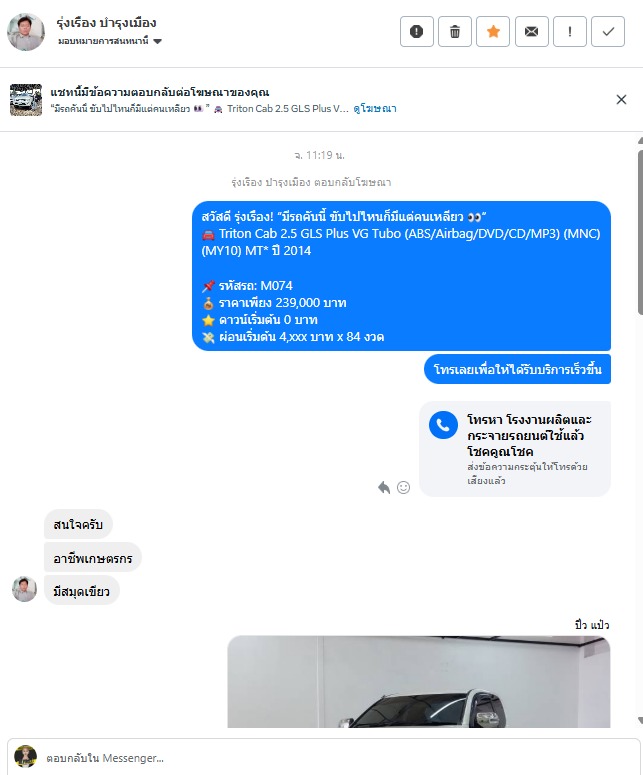Image resolution: width=643 pixels, height=775 pixels.
Task: Click the ad thumbnail in banner
Action: click(26, 100)
